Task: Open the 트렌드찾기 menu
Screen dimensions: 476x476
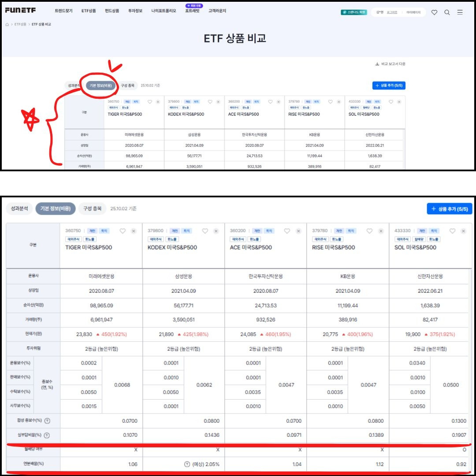Action: [x=64, y=11]
